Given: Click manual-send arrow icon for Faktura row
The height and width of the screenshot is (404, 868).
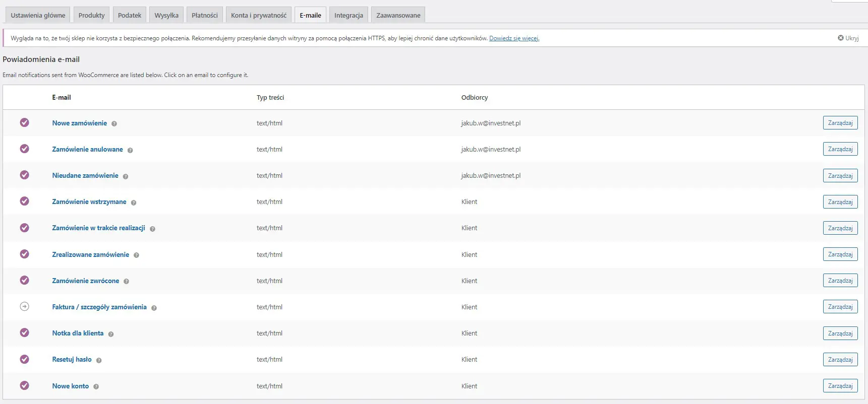Looking at the screenshot, I should point(24,306).
